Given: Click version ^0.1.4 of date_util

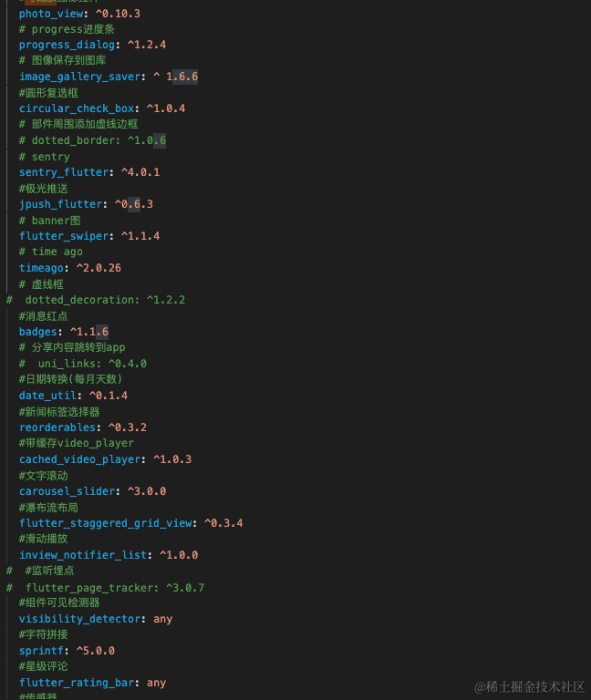Looking at the screenshot, I should point(109,396).
